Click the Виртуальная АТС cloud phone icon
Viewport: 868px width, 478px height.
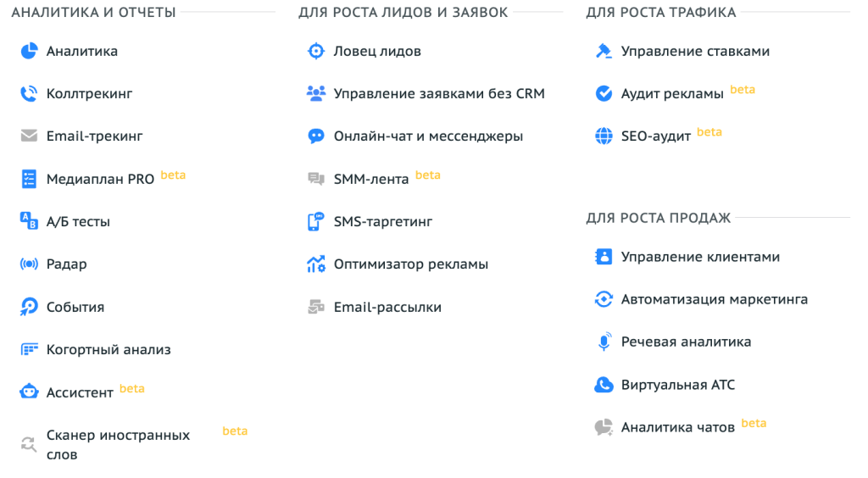coord(604,385)
